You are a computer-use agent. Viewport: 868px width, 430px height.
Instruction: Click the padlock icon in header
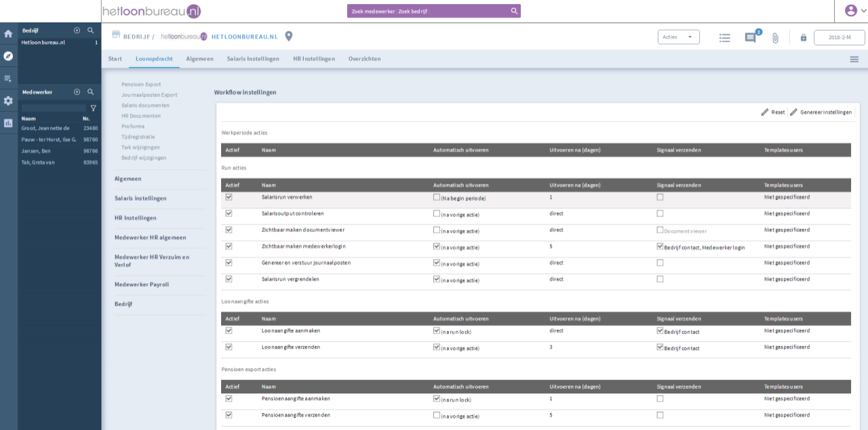804,38
